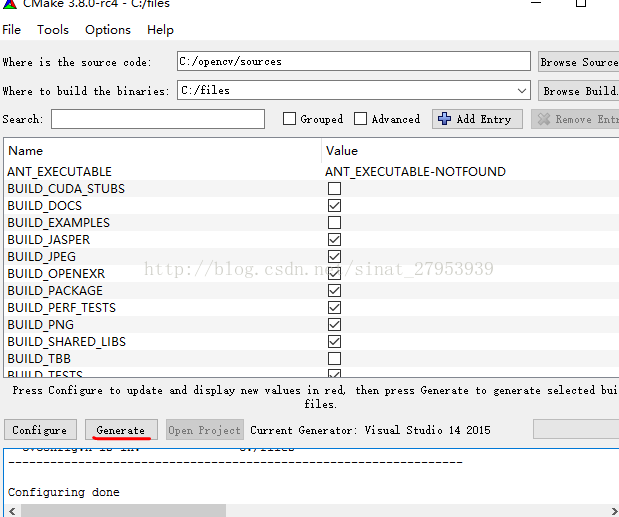This screenshot has height=517, width=619.
Task: Uncheck the BUILD_SHARED_LIBS checkbox
Action: 334,341
